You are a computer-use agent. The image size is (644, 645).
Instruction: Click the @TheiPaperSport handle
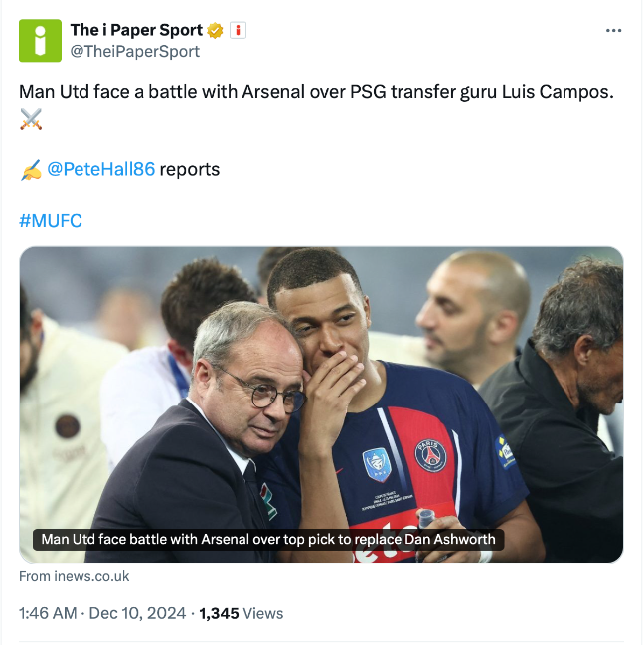[x=134, y=51]
